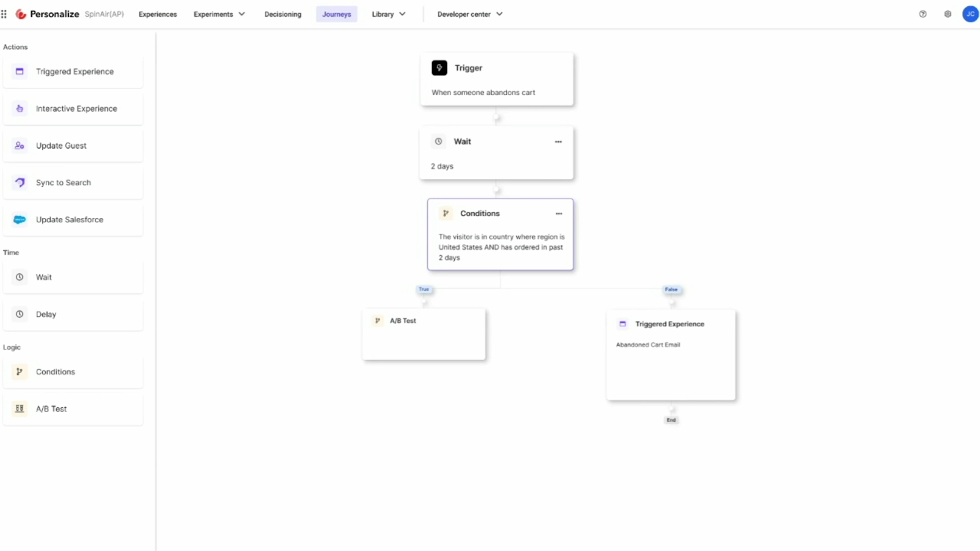Click the Conditions node filter icon
Image resolution: width=980 pixels, height=551 pixels.
pyautogui.click(x=445, y=213)
